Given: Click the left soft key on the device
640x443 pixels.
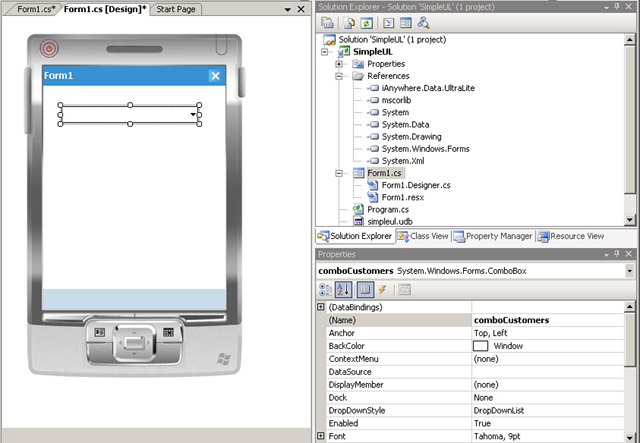Looking at the screenshot, I should click(x=100, y=332).
